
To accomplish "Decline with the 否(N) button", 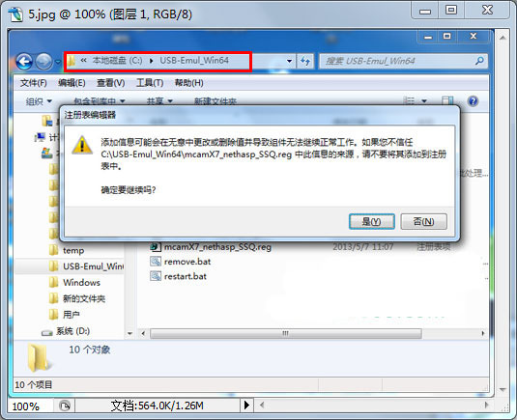I will 423,221.
